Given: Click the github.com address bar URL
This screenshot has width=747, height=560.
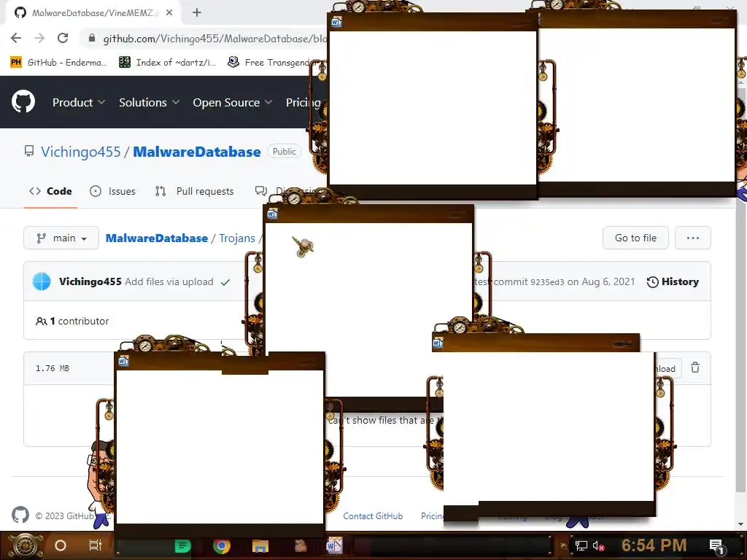Looking at the screenshot, I should 214,39.
